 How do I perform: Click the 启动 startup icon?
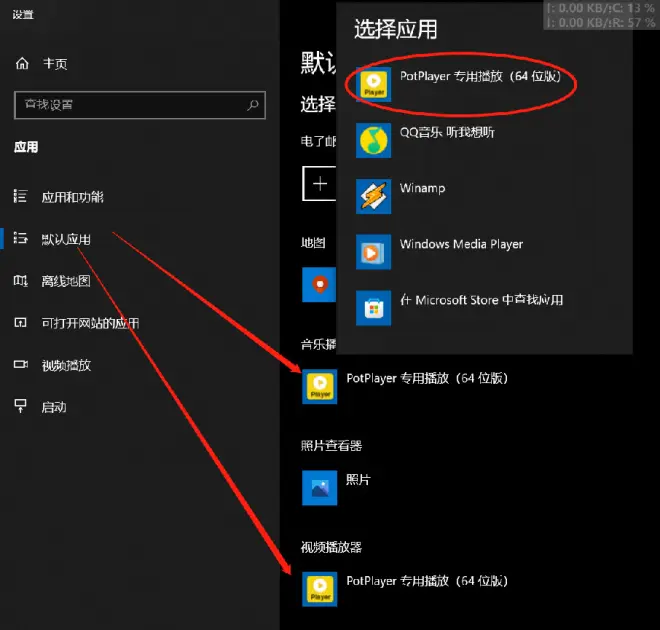pyautogui.click(x=20, y=406)
